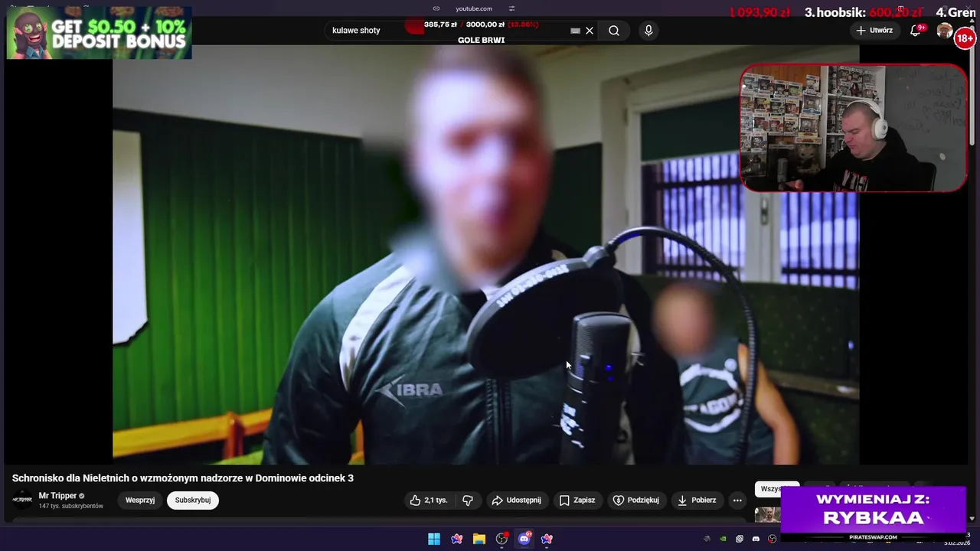
Task: Open the Mr Tripper channel avatar
Action: click(x=22, y=500)
